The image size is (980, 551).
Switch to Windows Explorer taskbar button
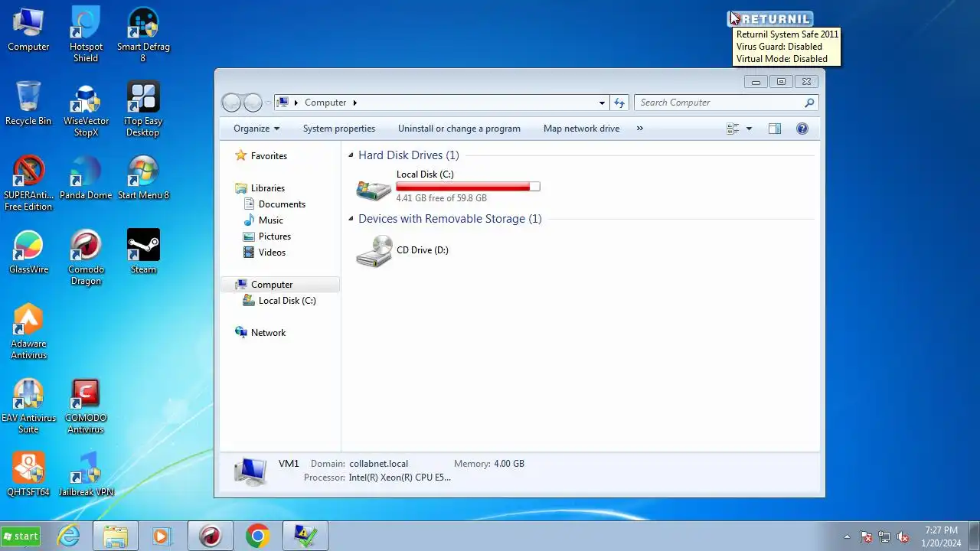click(x=116, y=536)
